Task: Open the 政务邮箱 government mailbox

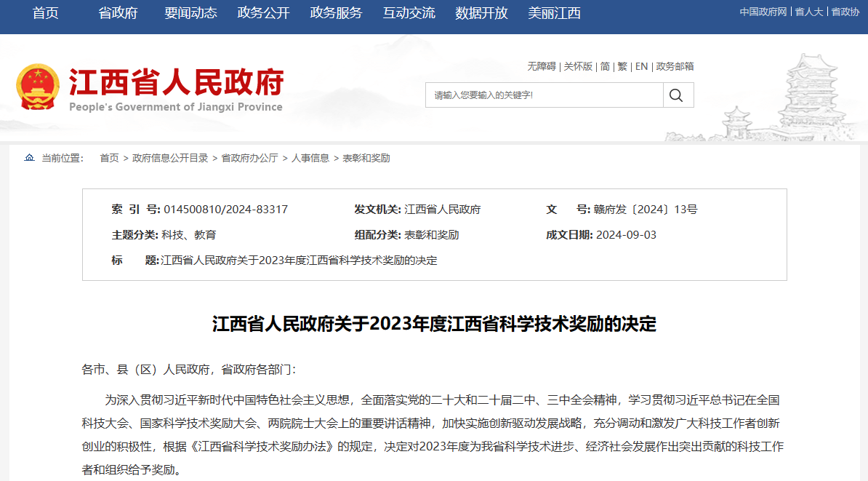Action: [672, 66]
